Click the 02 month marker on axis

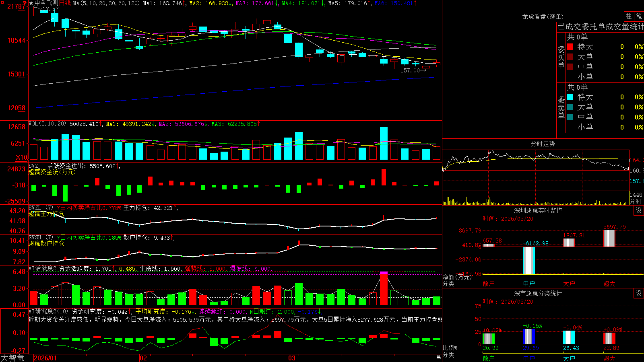coord(143,358)
